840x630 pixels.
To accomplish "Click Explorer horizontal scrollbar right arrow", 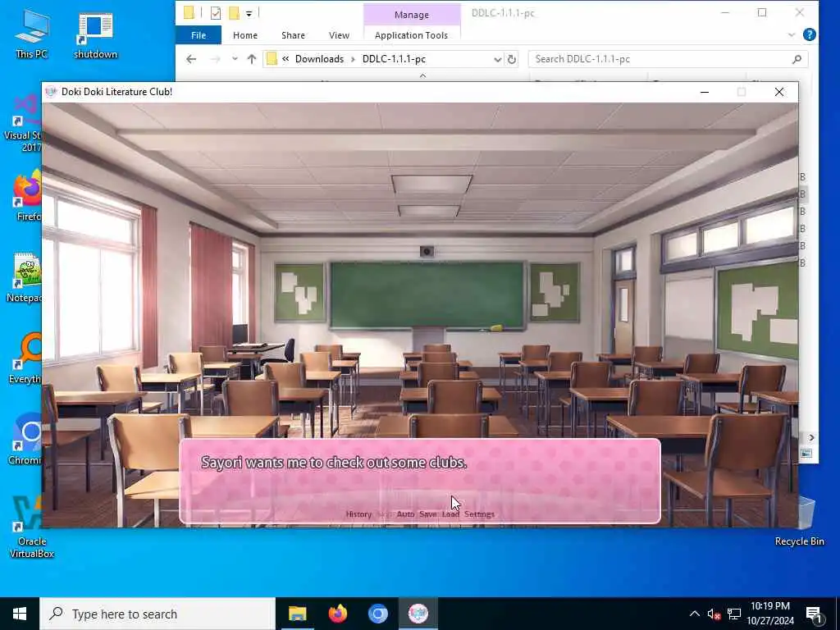I will pyautogui.click(x=811, y=438).
